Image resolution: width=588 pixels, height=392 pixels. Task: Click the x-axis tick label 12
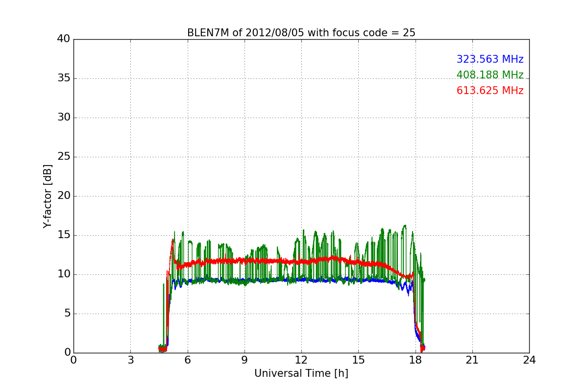click(x=301, y=360)
